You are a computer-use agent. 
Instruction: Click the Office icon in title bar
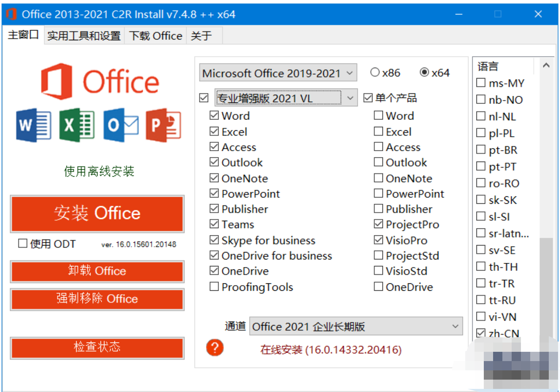(11, 14)
